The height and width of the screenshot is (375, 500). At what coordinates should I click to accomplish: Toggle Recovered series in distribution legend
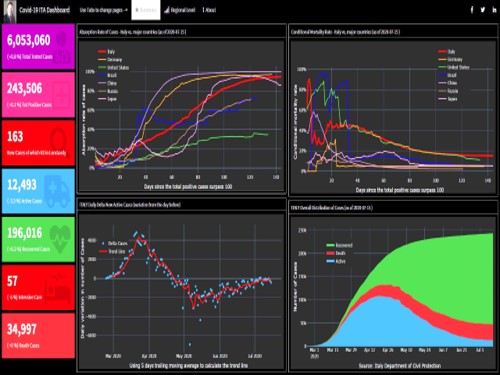coord(339,245)
